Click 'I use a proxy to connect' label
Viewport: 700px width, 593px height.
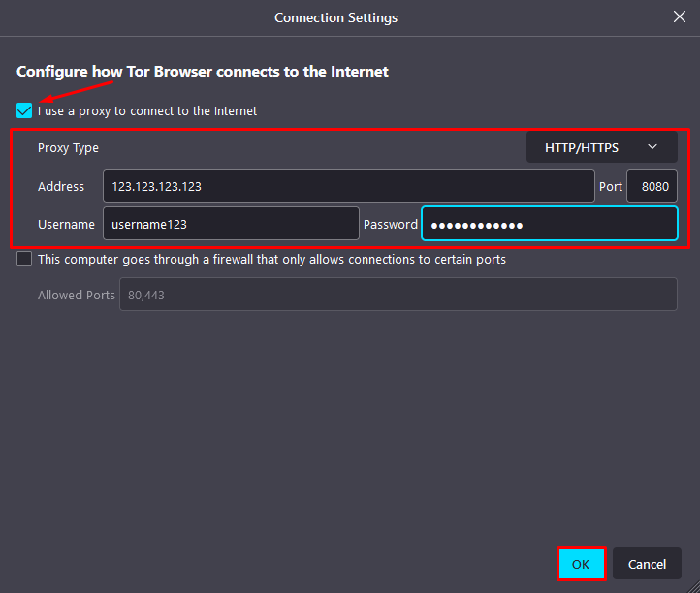coord(147,110)
